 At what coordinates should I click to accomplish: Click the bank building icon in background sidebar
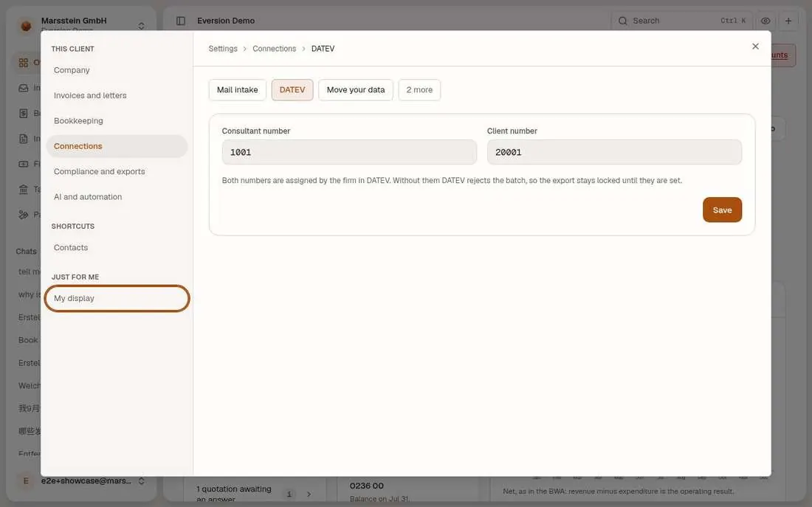tap(24, 190)
